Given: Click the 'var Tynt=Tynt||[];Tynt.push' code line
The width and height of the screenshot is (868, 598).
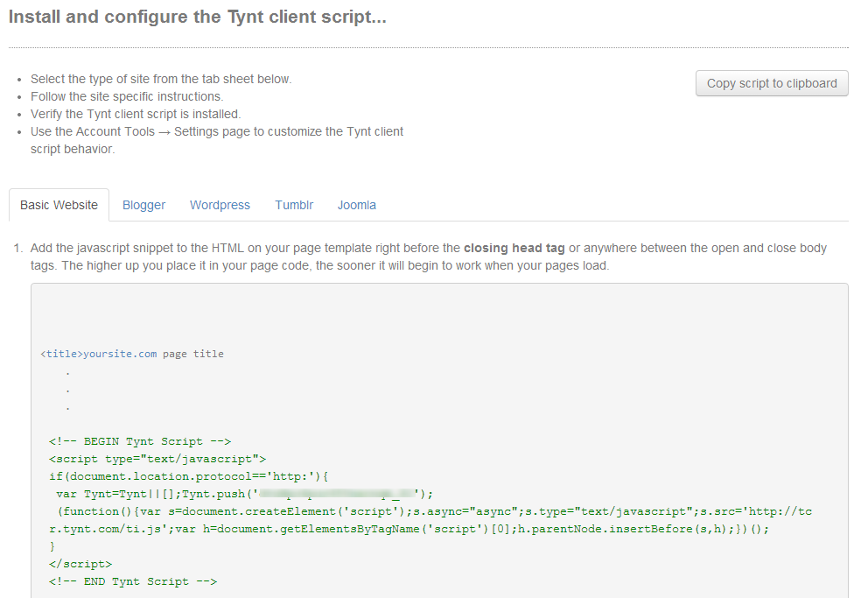Looking at the screenshot, I should click(x=244, y=494).
